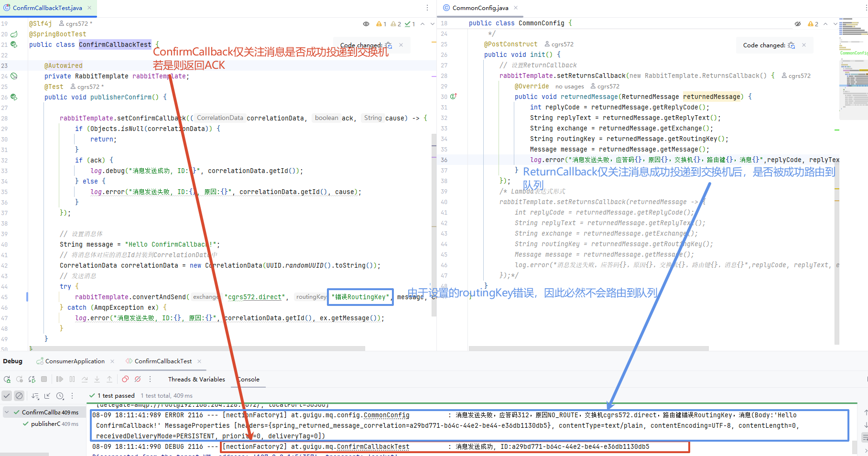Toggle crossed-out eye in CommonConfig editor
868x456 pixels.
pyautogui.click(x=798, y=23)
